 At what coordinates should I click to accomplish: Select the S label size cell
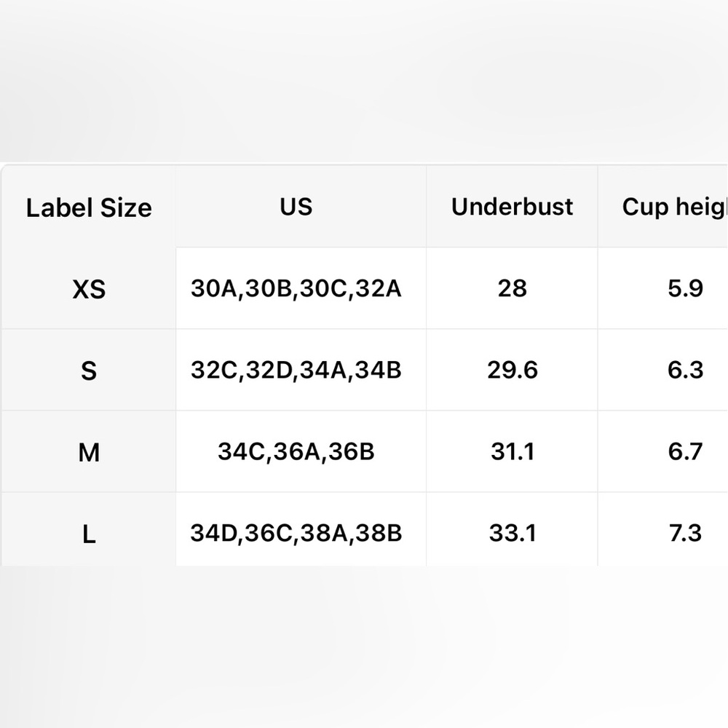point(89,370)
